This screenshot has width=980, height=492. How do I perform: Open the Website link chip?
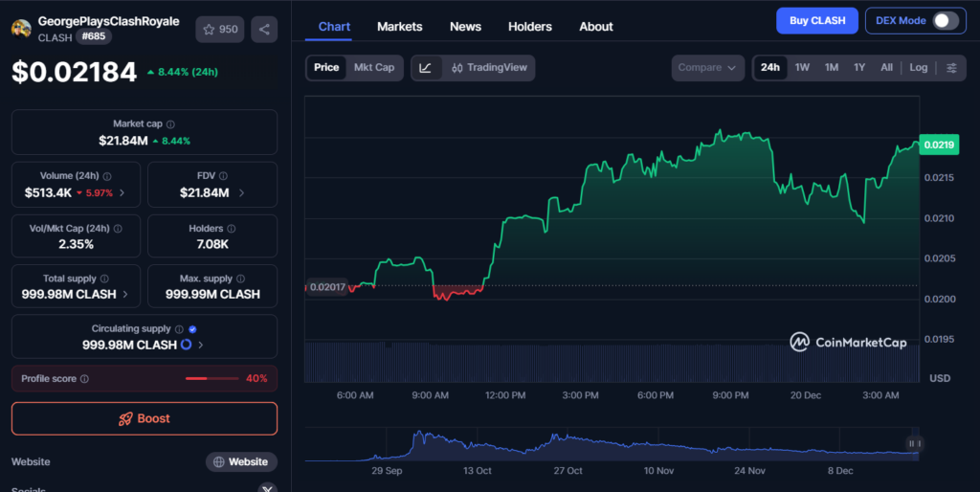click(x=241, y=462)
